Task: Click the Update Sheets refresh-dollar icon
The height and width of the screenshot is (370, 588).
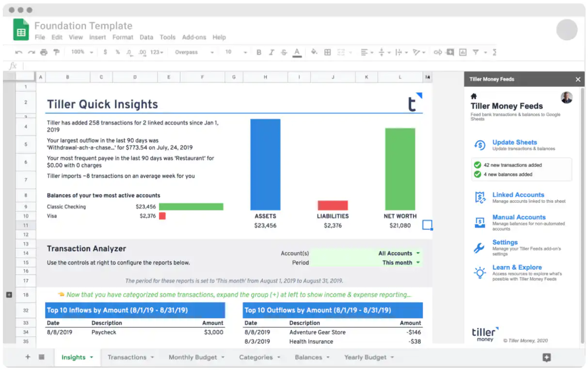Action: pyautogui.click(x=479, y=145)
